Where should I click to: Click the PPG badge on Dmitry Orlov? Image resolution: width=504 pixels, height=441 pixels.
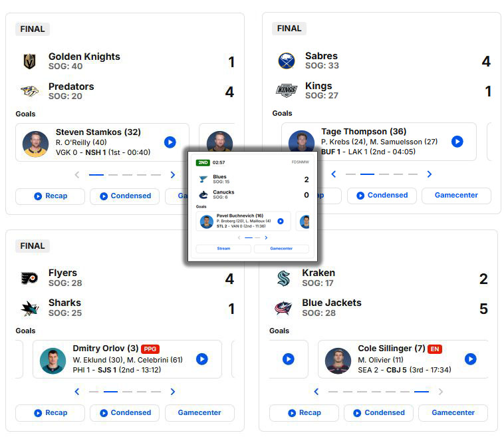tap(150, 349)
